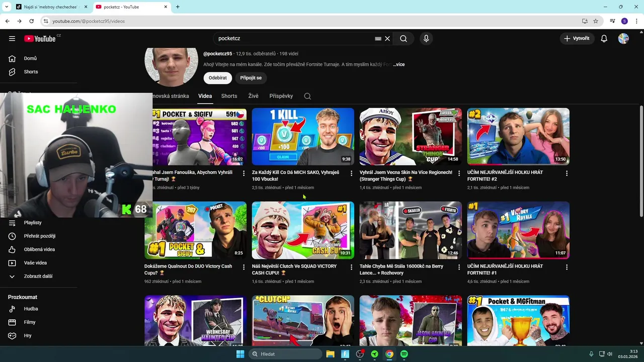Open the Windows Start menu
This screenshot has width=644, height=362.
click(x=240, y=354)
